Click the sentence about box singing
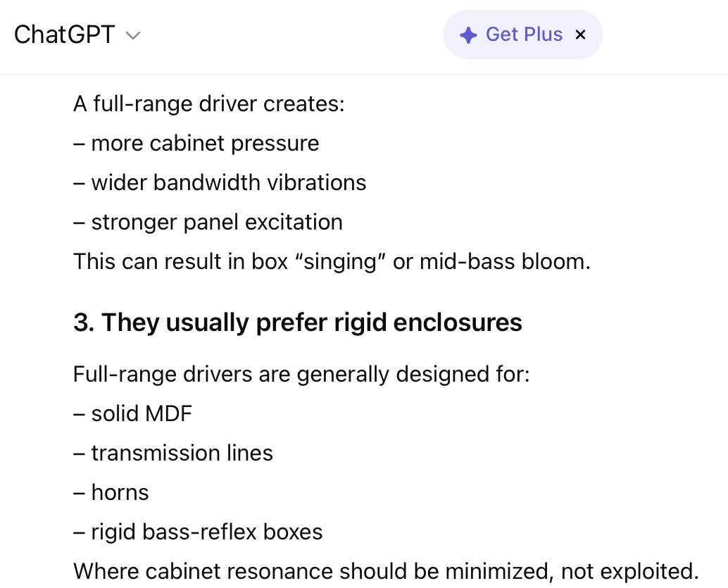Screen dimensions: 728x588 [332, 261]
